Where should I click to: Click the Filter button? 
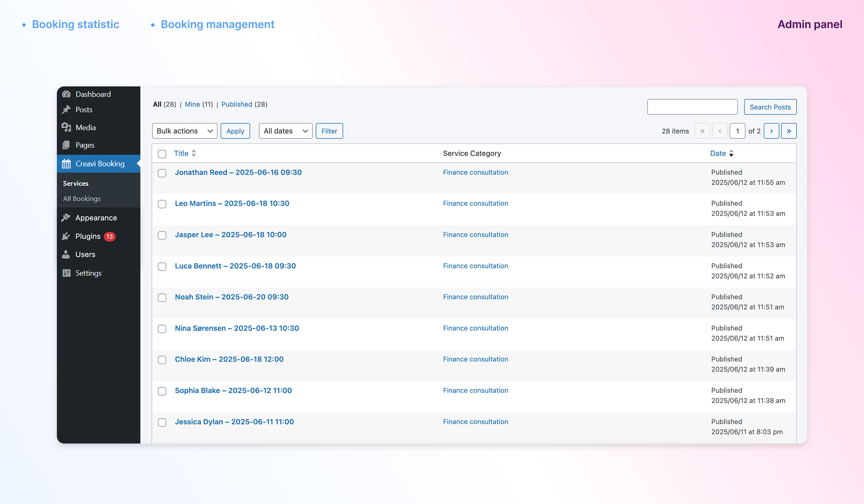pyautogui.click(x=329, y=131)
